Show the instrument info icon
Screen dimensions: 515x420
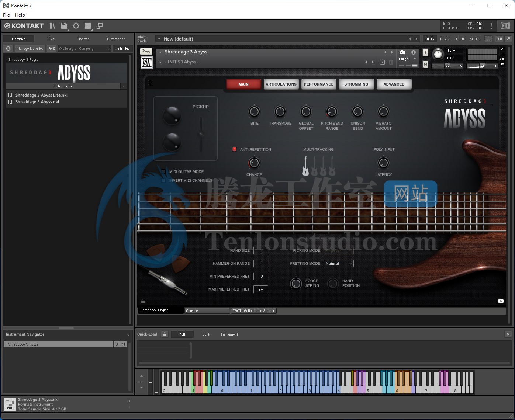tap(414, 52)
